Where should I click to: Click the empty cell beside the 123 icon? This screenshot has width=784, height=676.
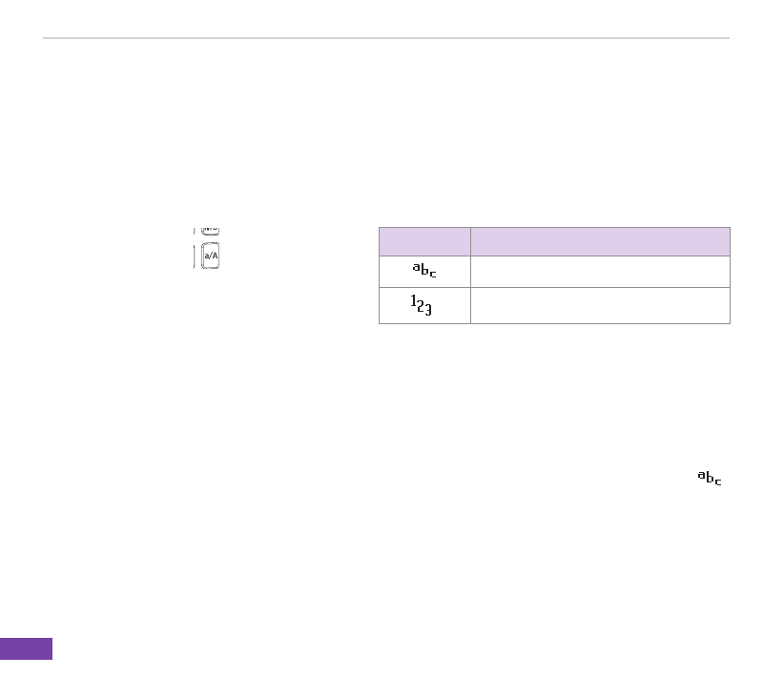point(600,306)
